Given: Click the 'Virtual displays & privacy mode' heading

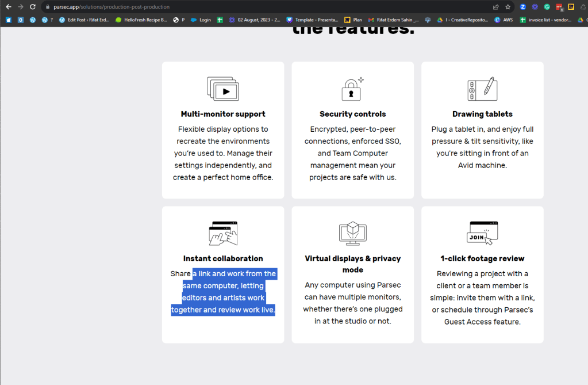Looking at the screenshot, I should (x=352, y=264).
